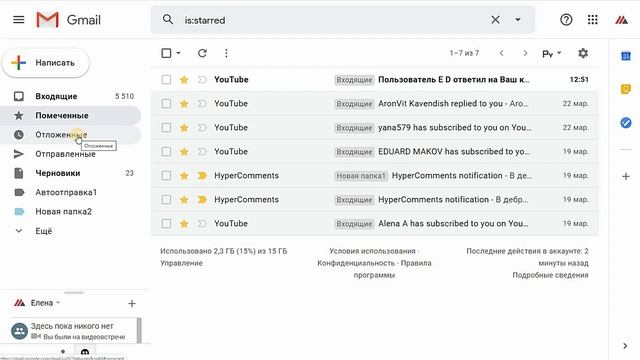Click the chat list scrollbar
The width and height of the screenshot is (640, 360).
pyautogui.click(x=139, y=330)
